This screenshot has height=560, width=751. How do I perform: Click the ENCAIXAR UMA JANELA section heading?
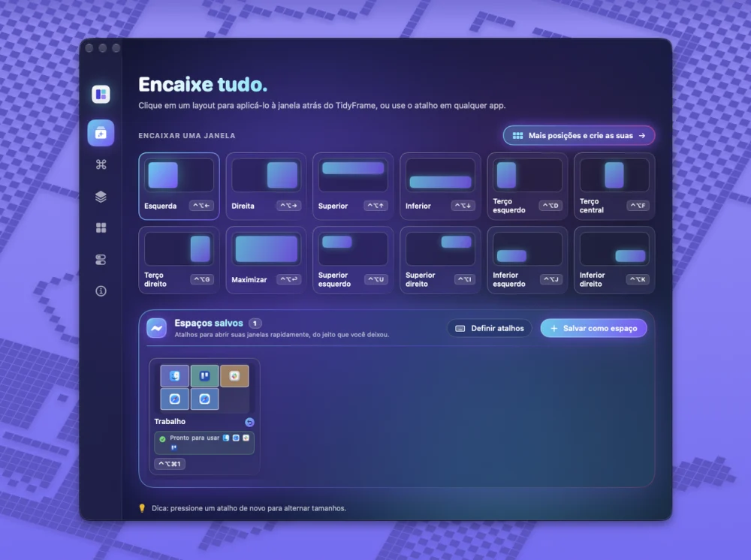(187, 136)
